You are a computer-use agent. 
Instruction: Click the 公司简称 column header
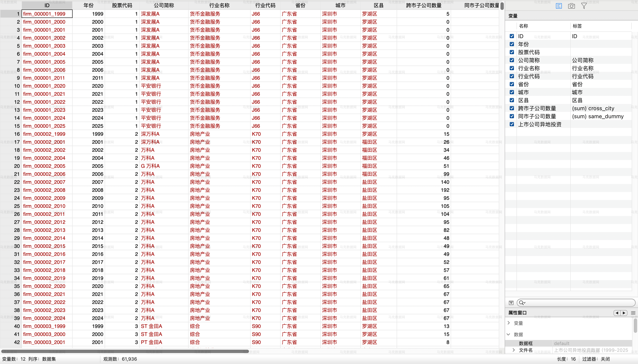(x=164, y=5)
